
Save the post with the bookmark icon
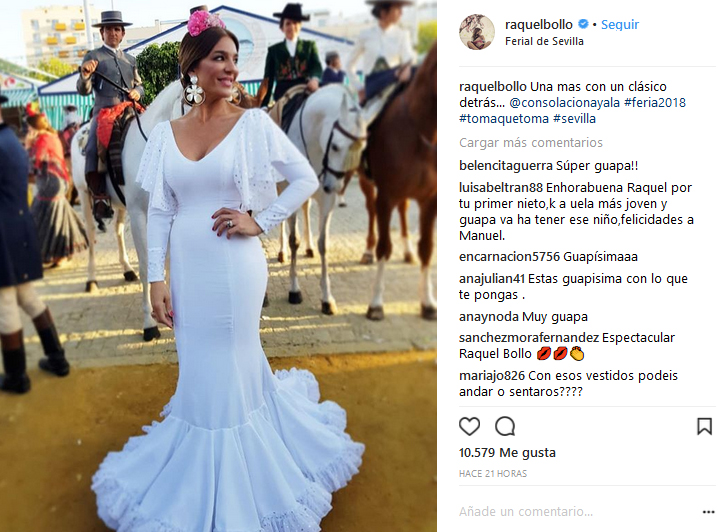[704, 426]
